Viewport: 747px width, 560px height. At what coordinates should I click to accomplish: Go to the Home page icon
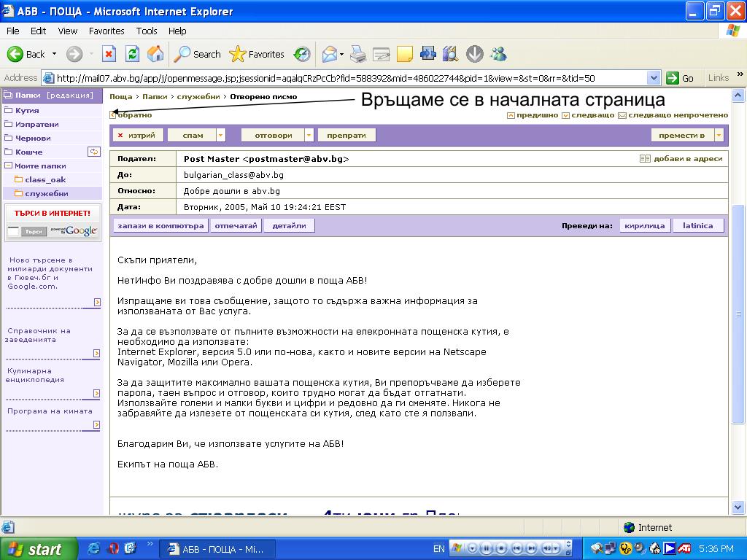tap(155, 54)
